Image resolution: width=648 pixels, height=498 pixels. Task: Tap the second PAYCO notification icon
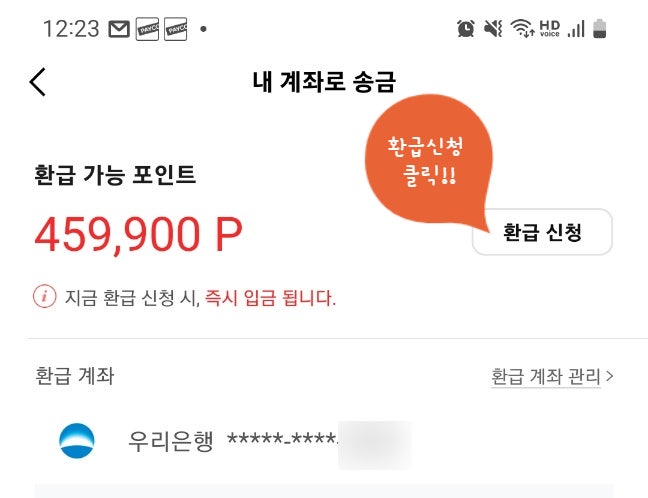175,29
